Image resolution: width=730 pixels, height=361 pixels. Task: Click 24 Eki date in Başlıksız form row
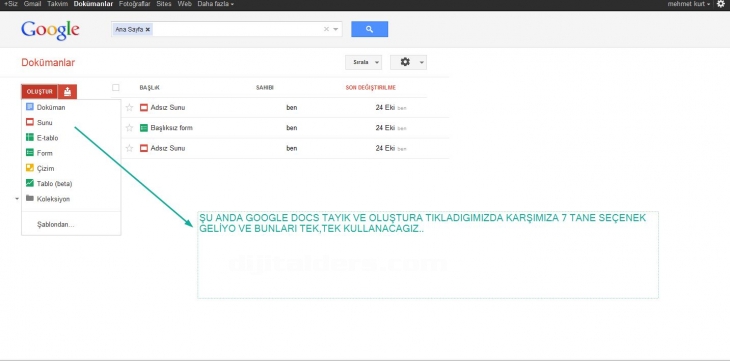tap(385, 128)
